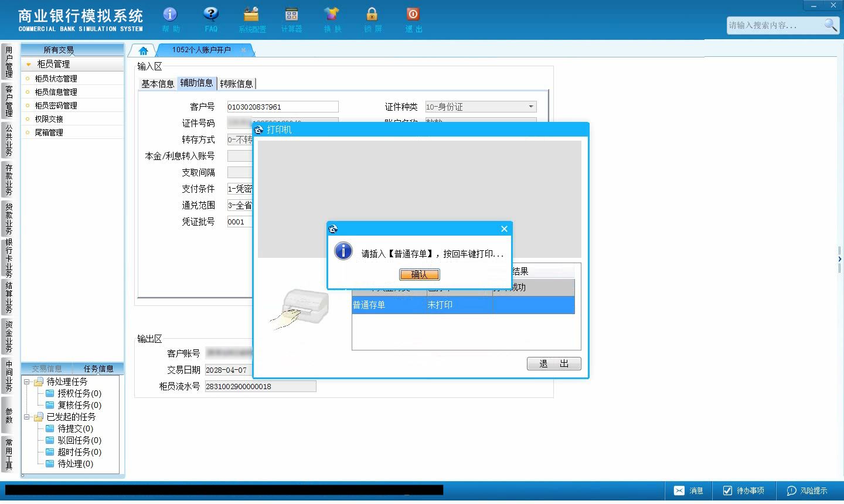This screenshot has width=844, height=504.
Task: Click the 所有交易 panel header
Action: click(72, 50)
